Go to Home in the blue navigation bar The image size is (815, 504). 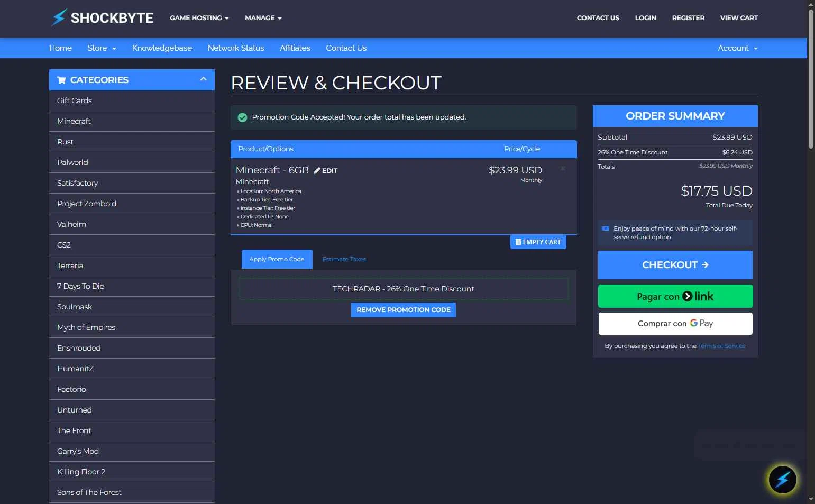60,48
